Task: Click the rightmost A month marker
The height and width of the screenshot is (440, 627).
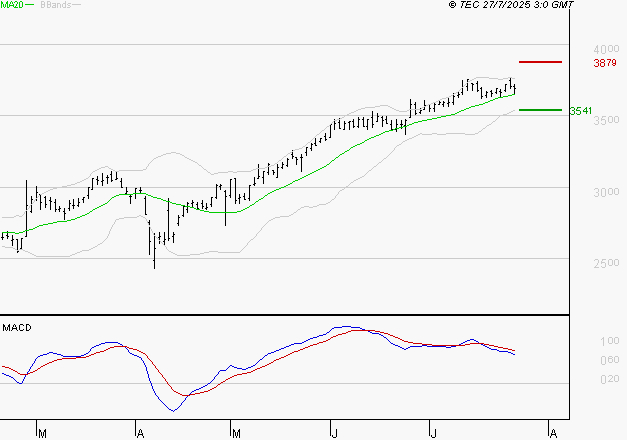Action: pos(551,433)
